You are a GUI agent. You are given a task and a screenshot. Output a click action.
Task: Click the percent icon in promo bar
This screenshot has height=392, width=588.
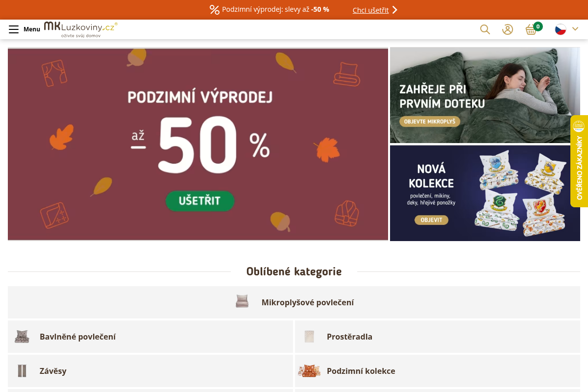(215, 10)
